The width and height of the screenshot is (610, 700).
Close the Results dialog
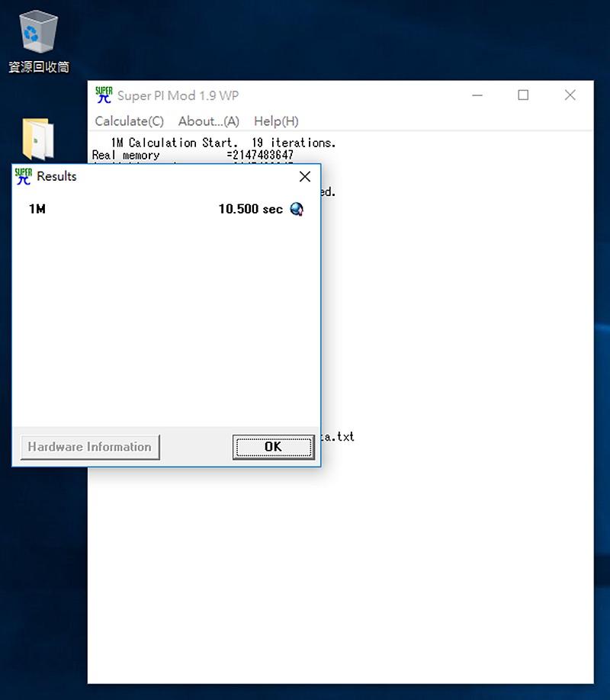305,177
